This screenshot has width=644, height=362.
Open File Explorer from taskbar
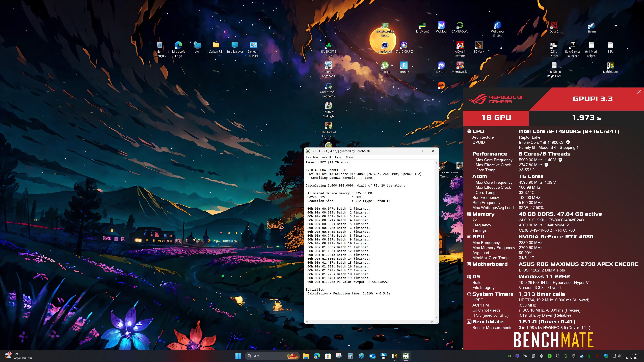[x=306, y=356]
